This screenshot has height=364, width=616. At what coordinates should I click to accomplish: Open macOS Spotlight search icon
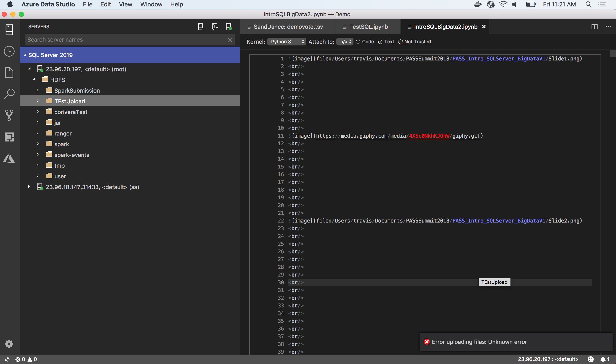click(589, 5)
